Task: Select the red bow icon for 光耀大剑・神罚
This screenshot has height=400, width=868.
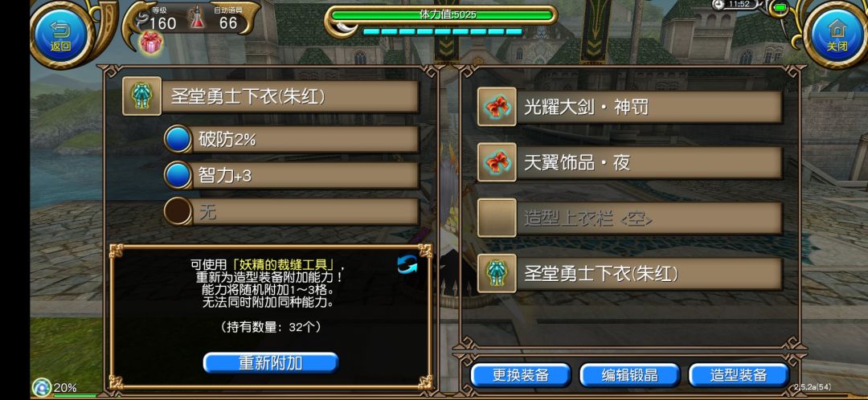Action: click(497, 107)
